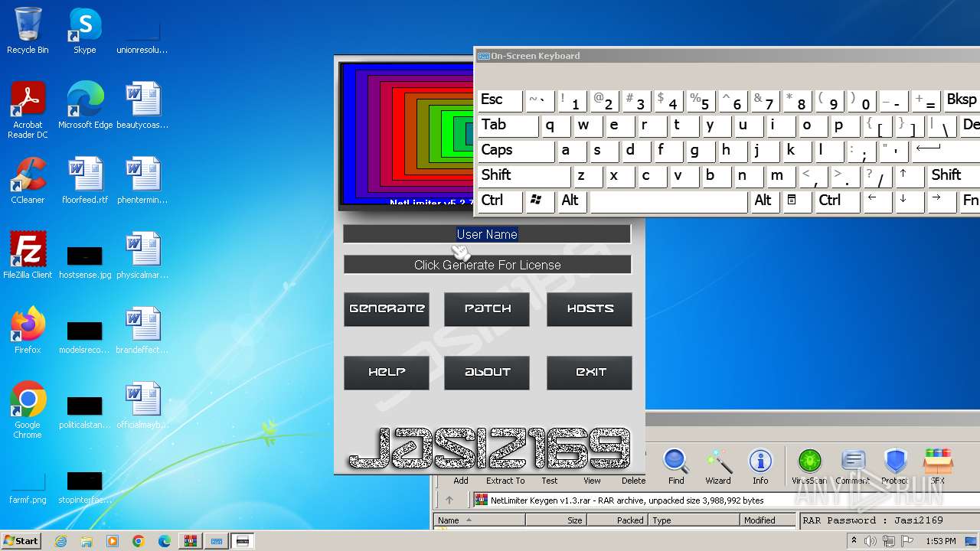The height and width of the screenshot is (551, 980).
Task: Click the space bar on On-Screen Keyboard
Action: point(668,201)
